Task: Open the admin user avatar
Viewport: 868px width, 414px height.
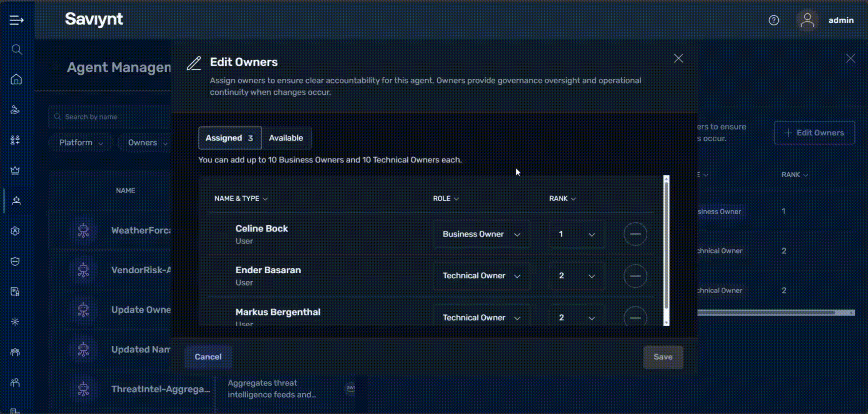Action: pos(807,20)
